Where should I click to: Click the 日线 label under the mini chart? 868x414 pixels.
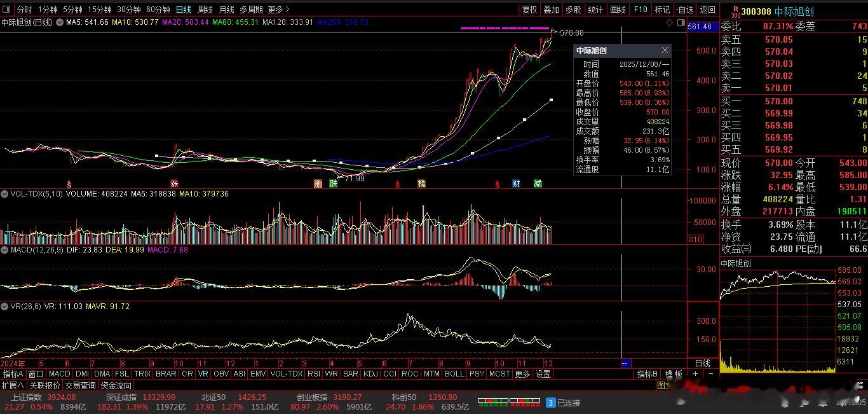702,363
